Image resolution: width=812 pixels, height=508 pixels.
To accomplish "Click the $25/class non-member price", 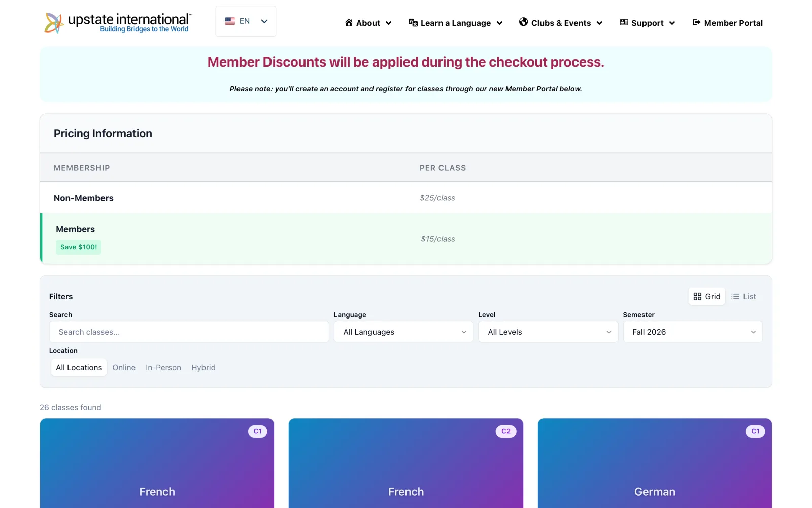I will [x=437, y=198].
